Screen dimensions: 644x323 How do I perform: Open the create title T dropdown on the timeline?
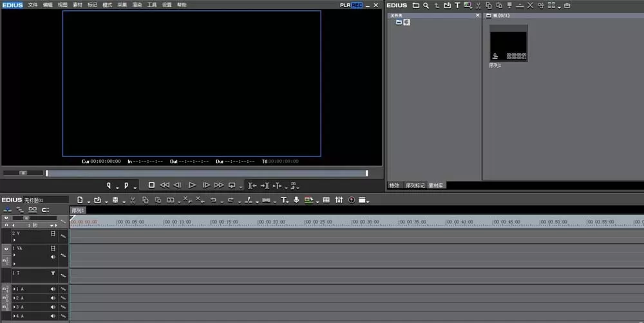point(287,201)
